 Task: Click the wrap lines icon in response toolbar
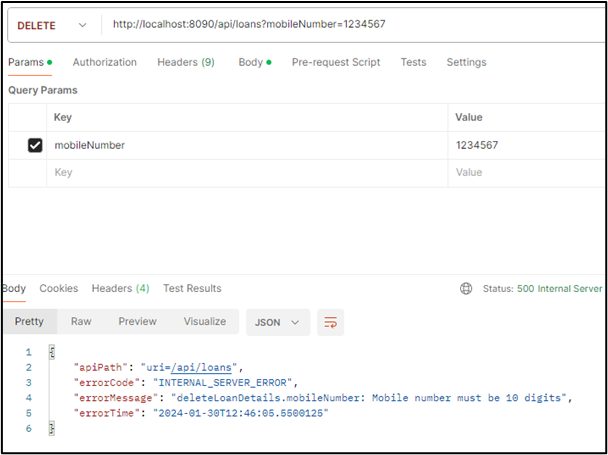[x=331, y=322]
